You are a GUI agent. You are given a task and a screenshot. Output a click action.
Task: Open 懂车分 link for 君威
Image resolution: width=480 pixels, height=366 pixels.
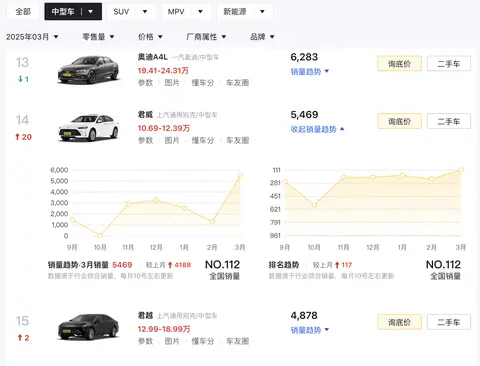[x=203, y=140]
